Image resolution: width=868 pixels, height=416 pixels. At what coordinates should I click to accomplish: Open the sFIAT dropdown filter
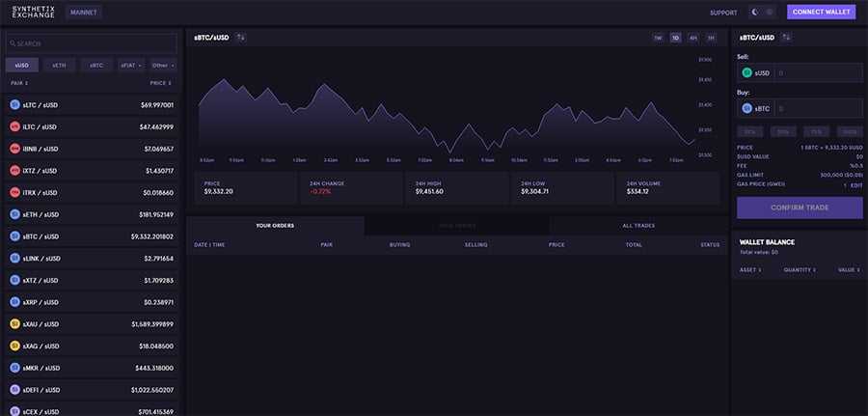(130, 66)
